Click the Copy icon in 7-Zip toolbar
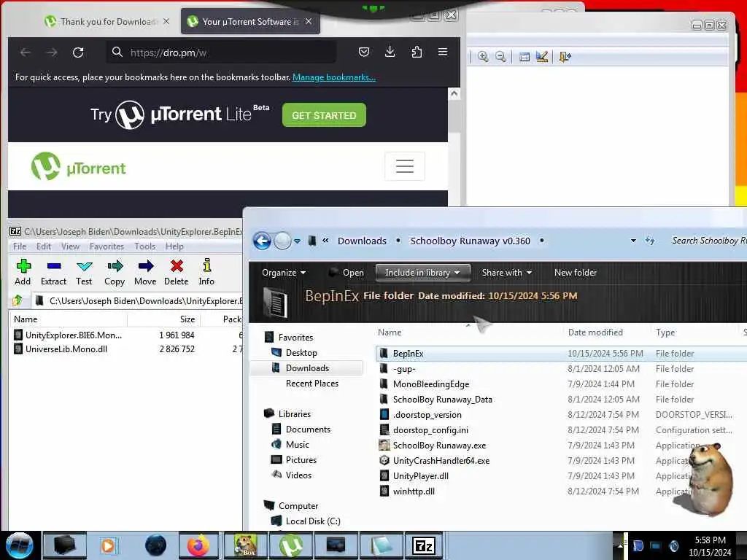Viewport: 747px width, 560px height. (x=115, y=273)
